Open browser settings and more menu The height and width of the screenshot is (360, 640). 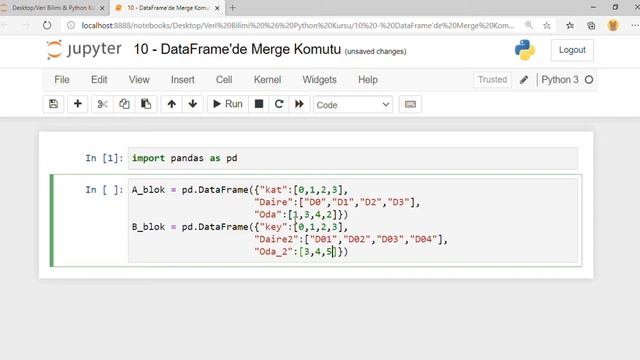tap(635, 25)
